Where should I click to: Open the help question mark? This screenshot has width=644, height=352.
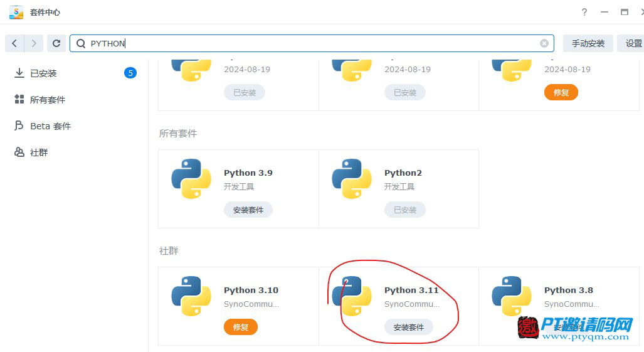point(584,13)
